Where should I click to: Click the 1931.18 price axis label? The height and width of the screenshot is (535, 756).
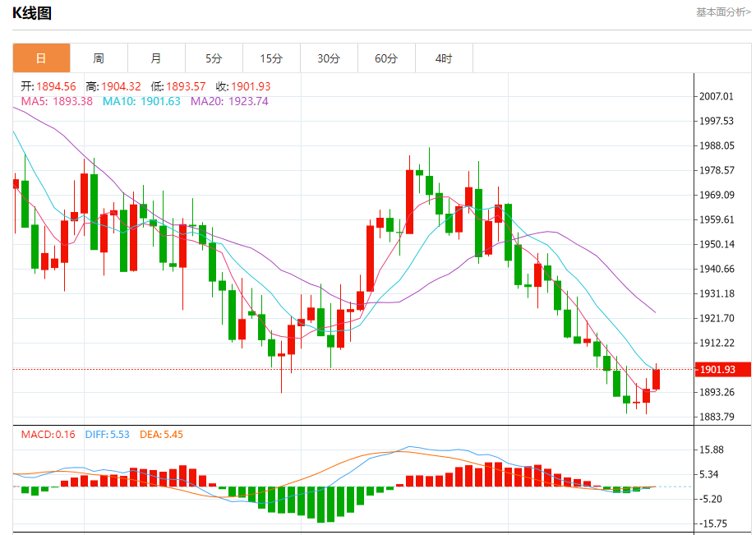[x=717, y=293]
